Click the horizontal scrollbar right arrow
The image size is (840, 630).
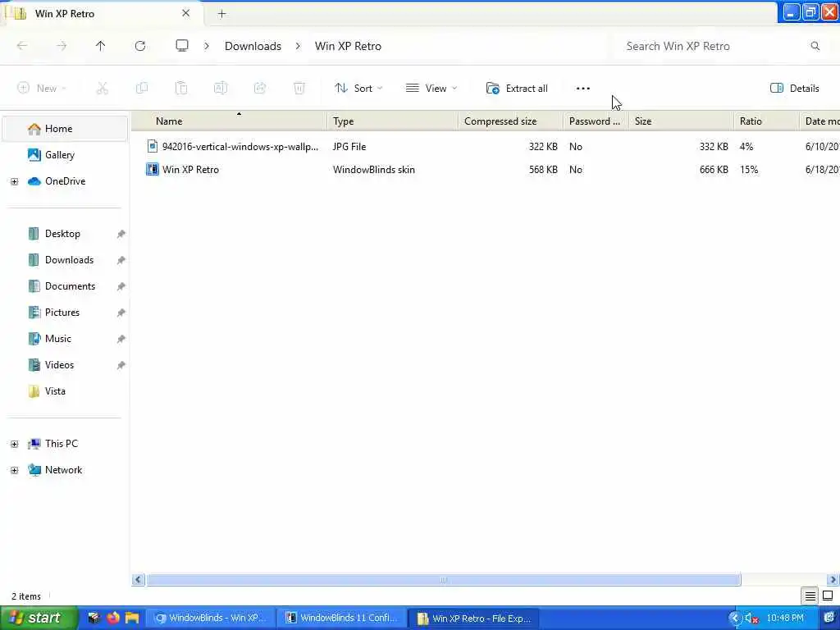pyautogui.click(x=833, y=580)
